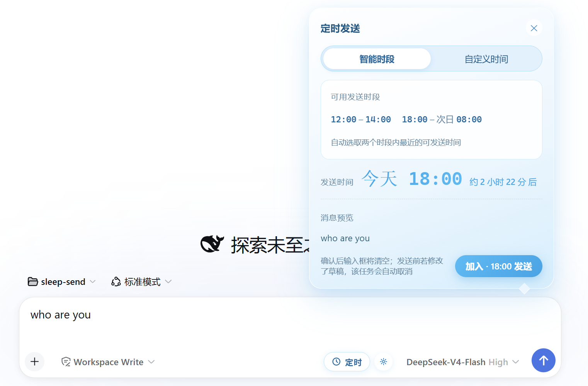The height and width of the screenshot is (386, 588).
Task: Click the chevron next to 标准模式
Action: (x=168, y=282)
